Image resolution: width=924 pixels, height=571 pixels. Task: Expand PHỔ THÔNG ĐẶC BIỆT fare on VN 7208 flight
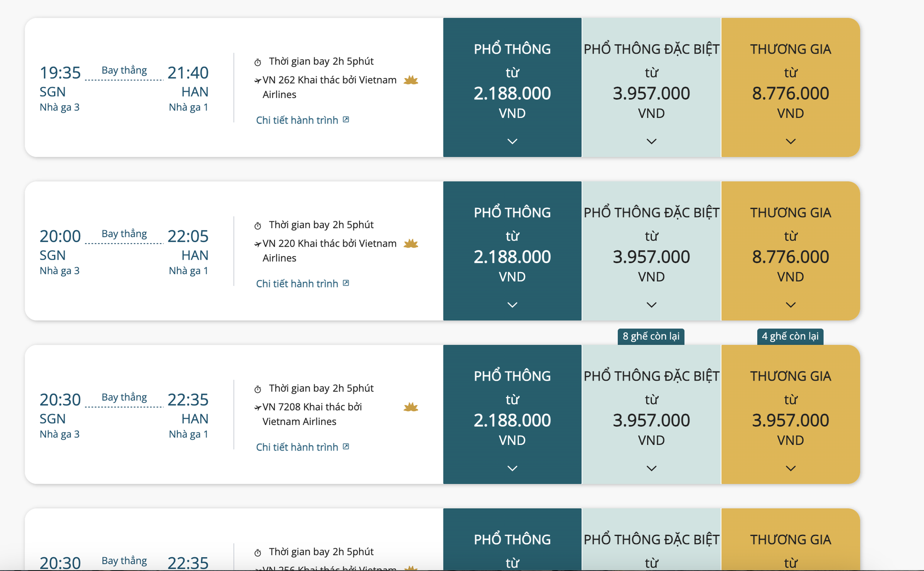pyautogui.click(x=652, y=468)
